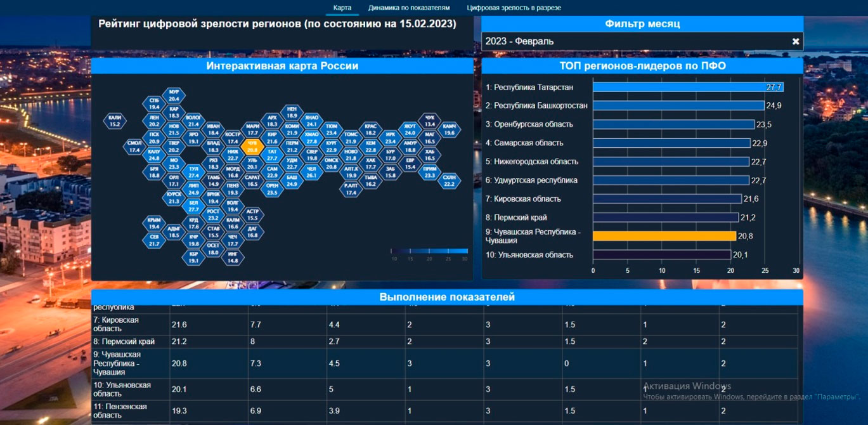Click the Ульяновская область bar in the chart
The image size is (868, 425).
(661, 254)
